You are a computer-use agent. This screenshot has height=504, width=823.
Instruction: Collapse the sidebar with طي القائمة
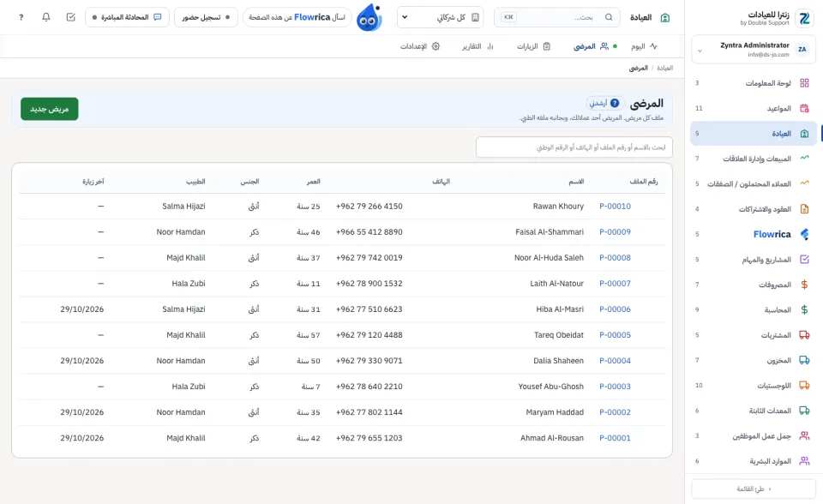pyautogui.click(x=754, y=489)
